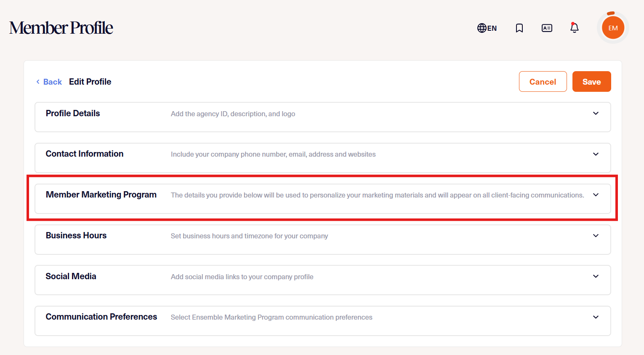Viewport: 644px width, 355px height.
Task: Click the bookmark icon in header
Action: (x=519, y=28)
